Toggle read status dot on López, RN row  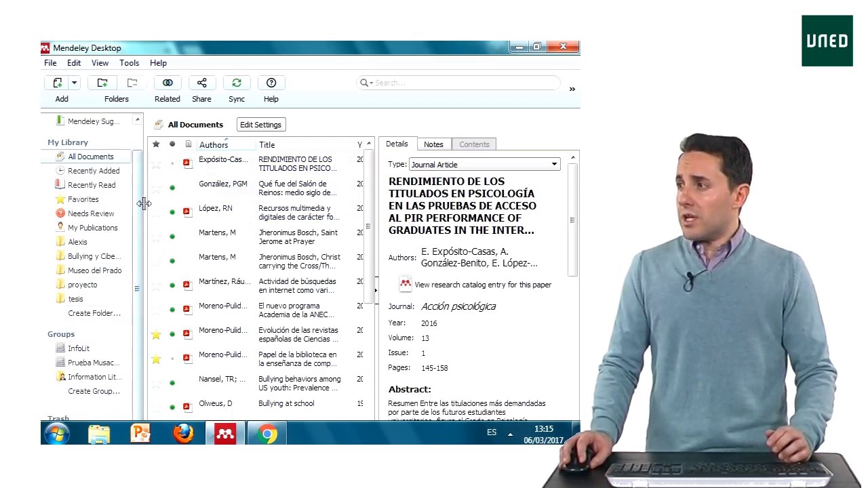172,212
